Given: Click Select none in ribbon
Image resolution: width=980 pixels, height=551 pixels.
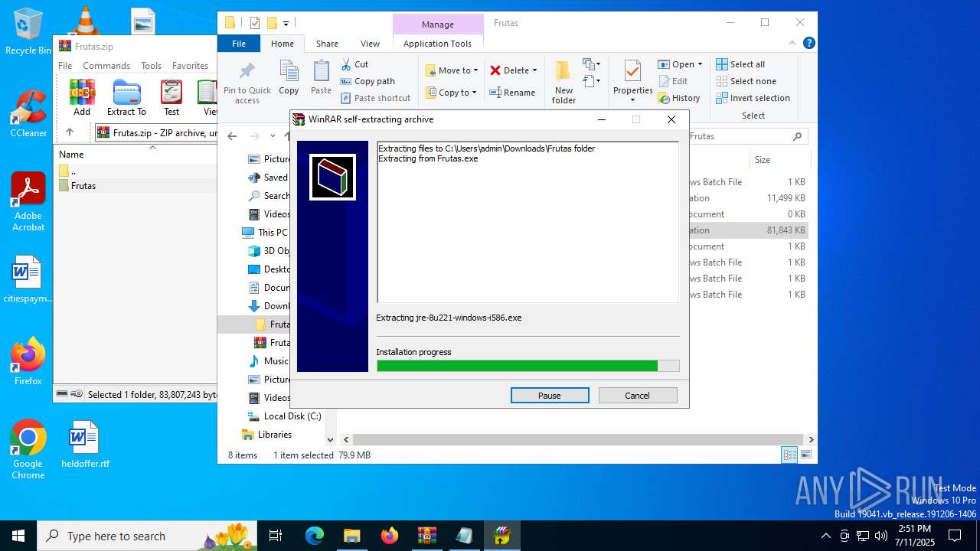Looking at the screenshot, I should point(746,81).
